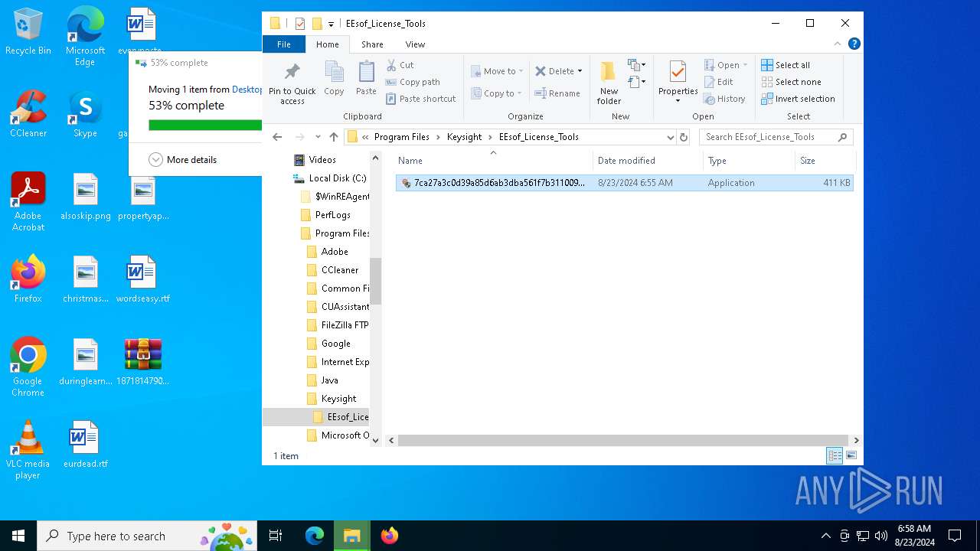Click Select all in ribbon
Viewport: 980px width, 551px height.
tap(786, 65)
